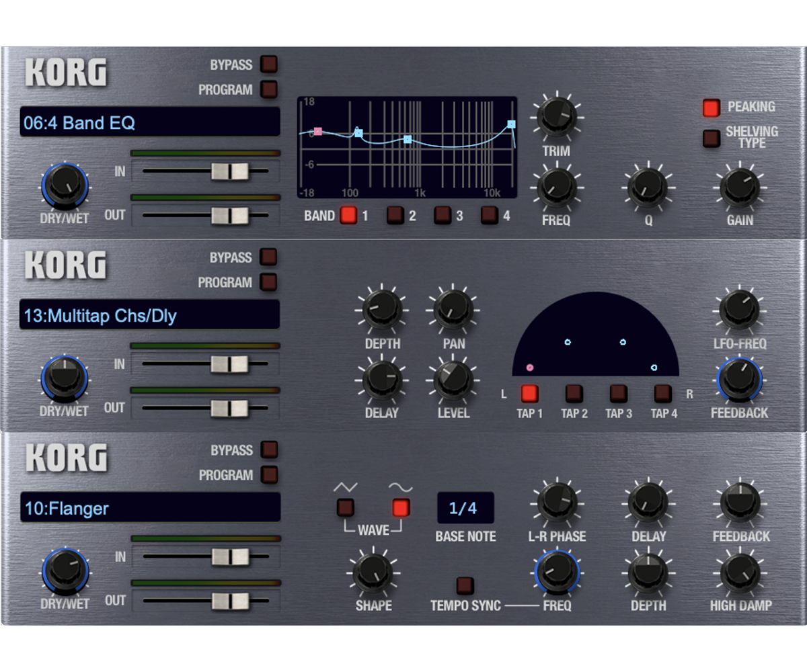This screenshot has height=672, width=807.
Task: Toggle PROGRAM on the Multitap Chs/Dly unit
Action: [268, 282]
